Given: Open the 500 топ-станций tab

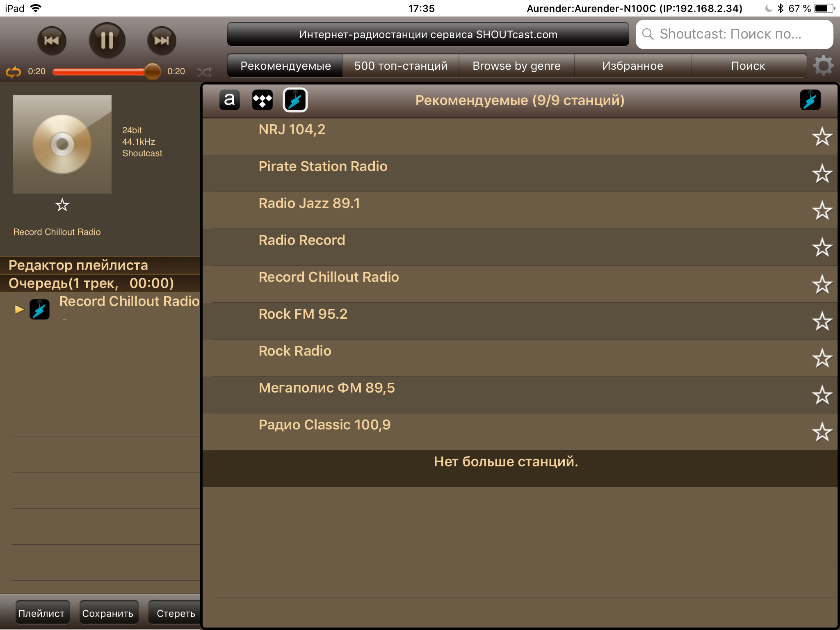Looking at the screenshot, I should coord(401,66).
